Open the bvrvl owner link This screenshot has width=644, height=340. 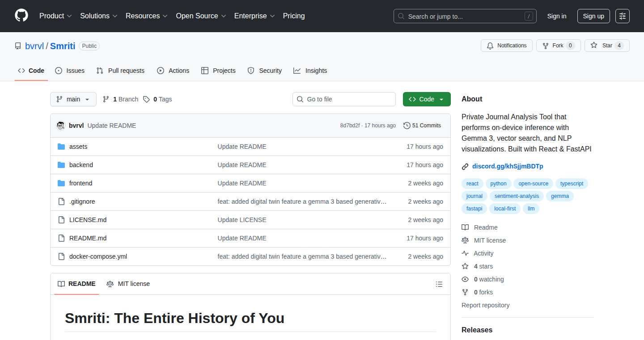click(x=34, y=46)
